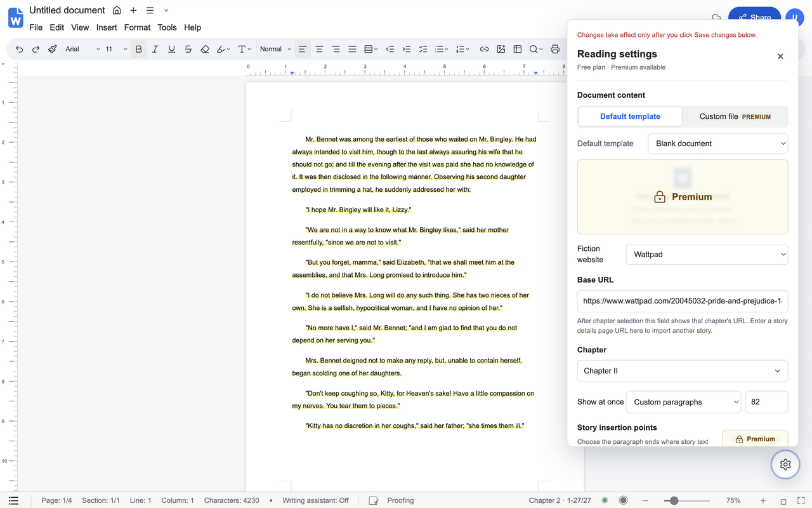Click the Print icon
Screen dimensions: 812x508
point(555,49)
